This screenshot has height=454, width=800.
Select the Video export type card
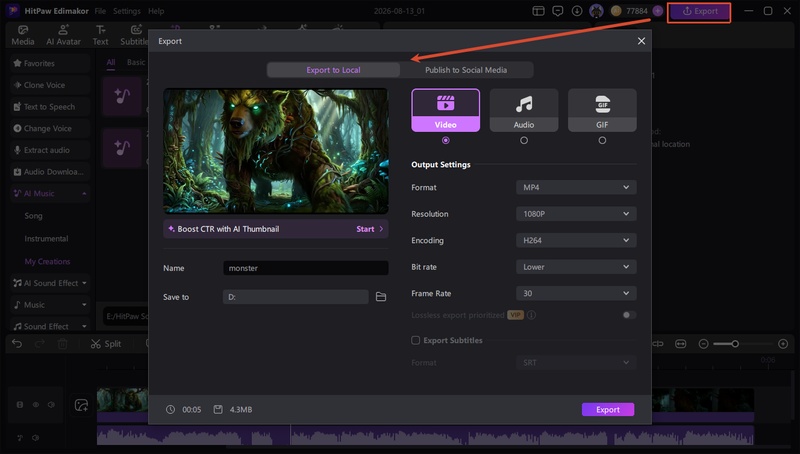click(x=445, y=110)
